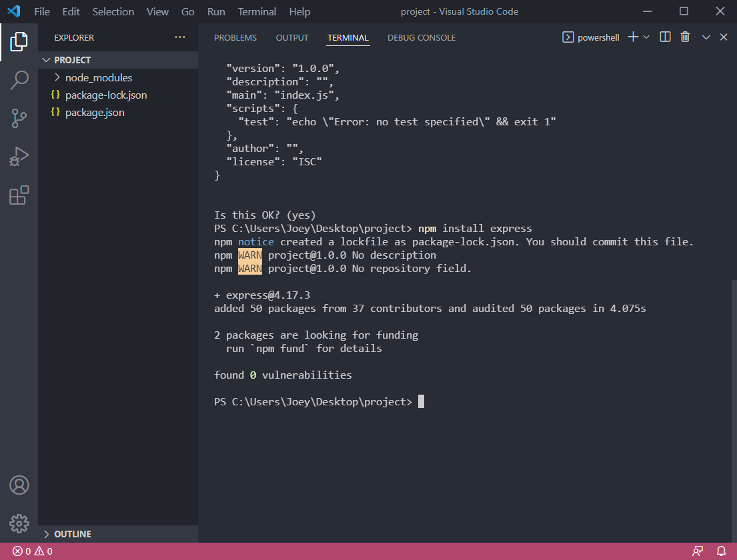Click the new terminal plus icon
Viewport: 737px width, 560px height.
[x=633, y=37]
